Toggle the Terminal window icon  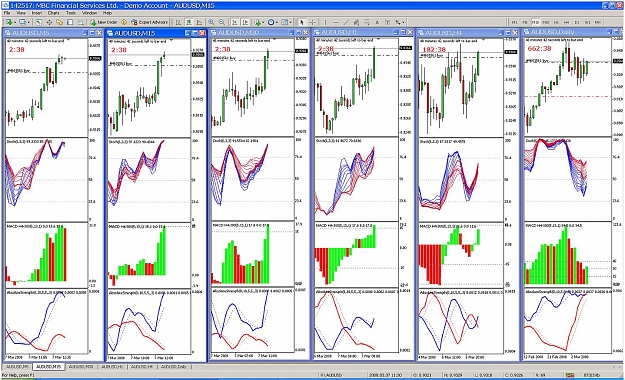click(x=70, y=22)
